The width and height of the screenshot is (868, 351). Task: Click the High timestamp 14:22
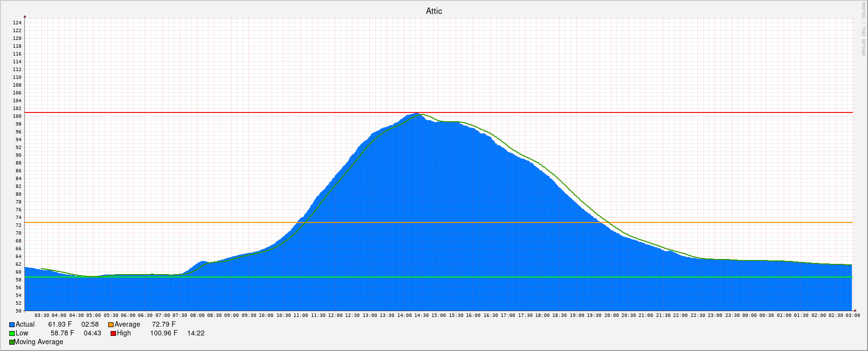pos(196,333)
